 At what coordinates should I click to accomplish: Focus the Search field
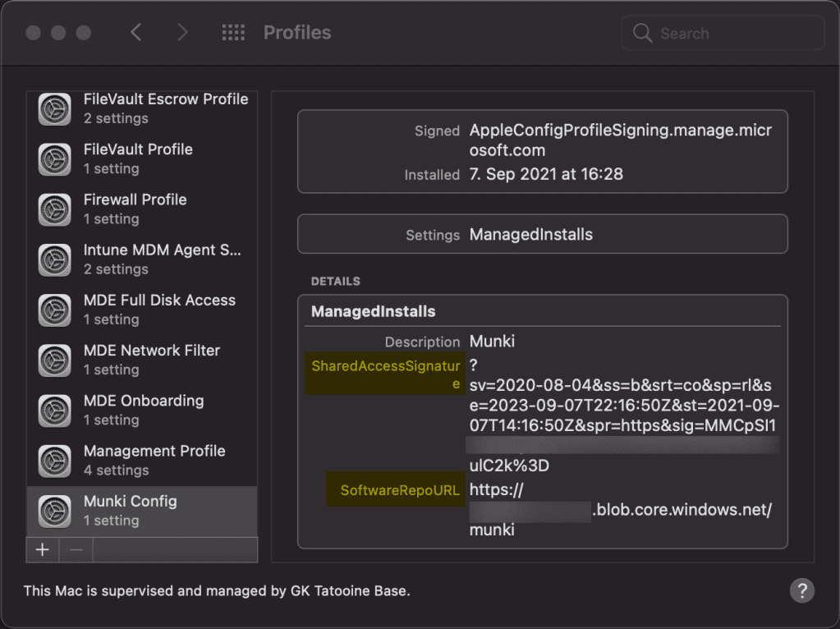(x=723, y=33)
